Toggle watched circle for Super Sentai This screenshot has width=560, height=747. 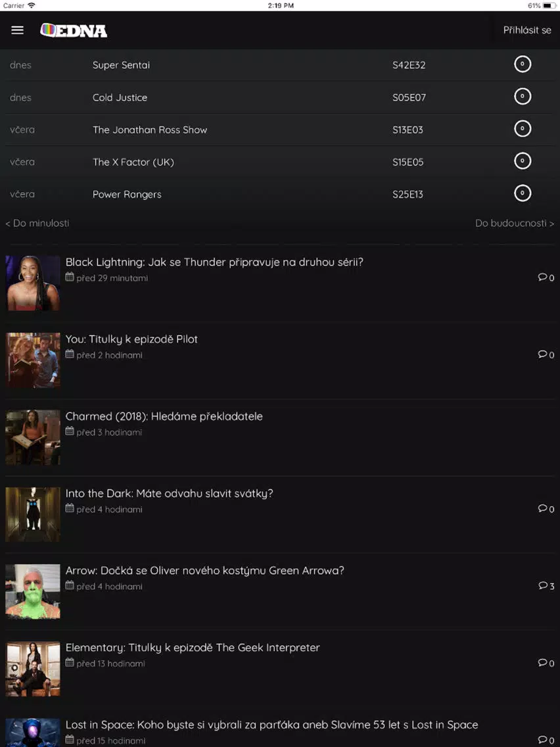pyautogui.click(x=523, y=64)
